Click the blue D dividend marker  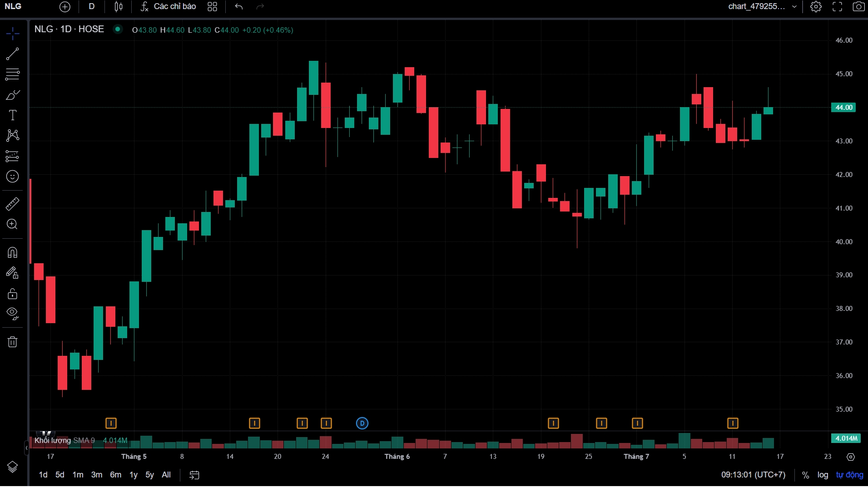tap(362, 423)
